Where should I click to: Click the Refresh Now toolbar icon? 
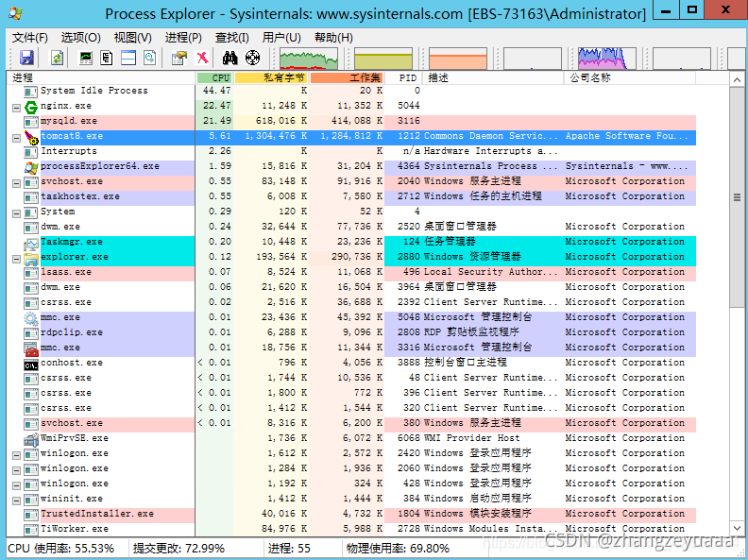pyautogui.click(x=58, y=58)
